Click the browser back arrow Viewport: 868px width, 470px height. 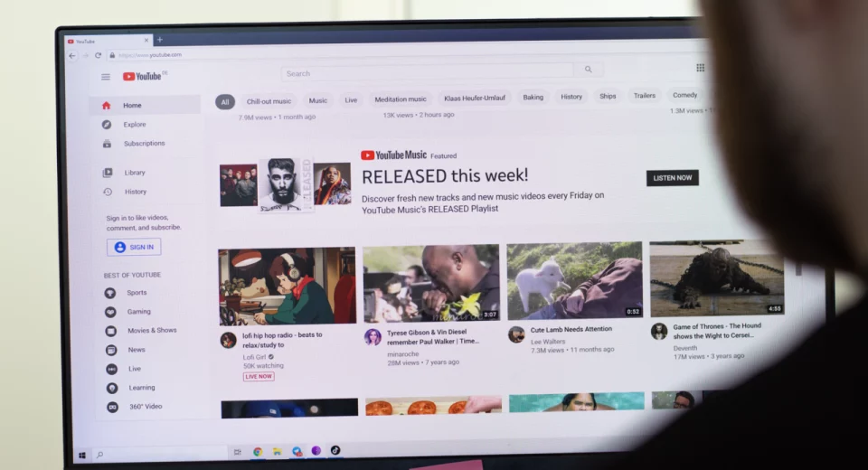(x=72, y=55)
